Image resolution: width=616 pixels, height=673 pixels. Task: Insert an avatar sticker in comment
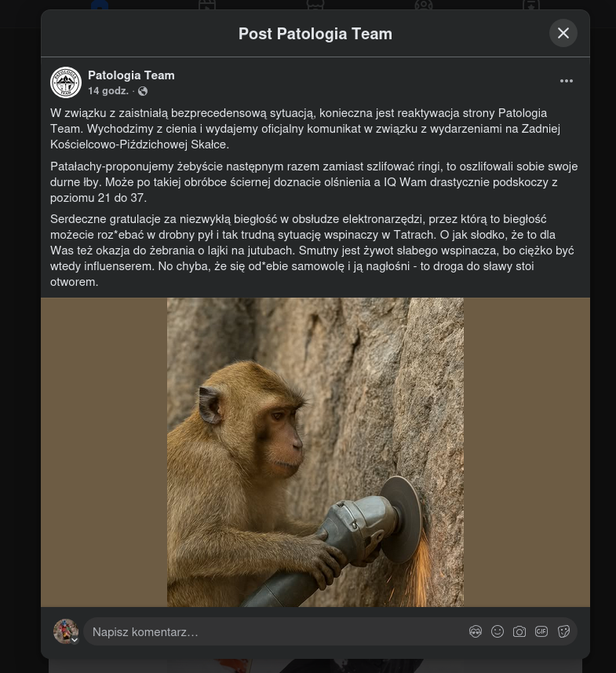pos(476,631)
